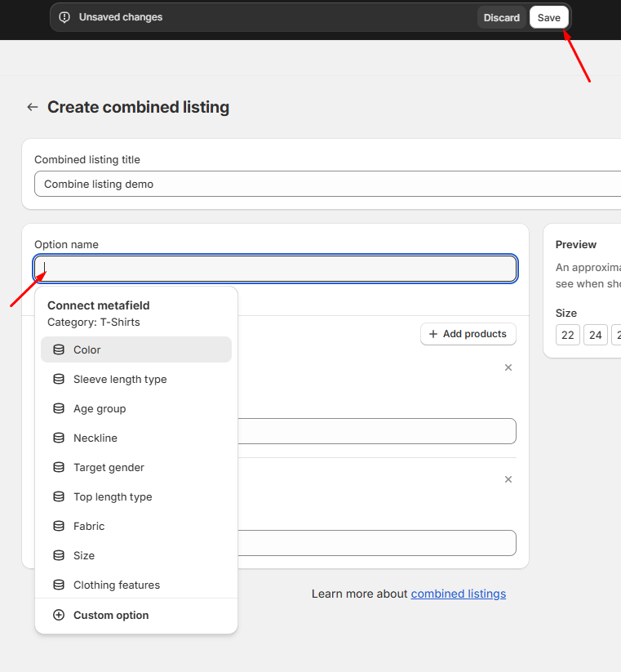Remove second product with its X icon

[x=508, y=479]
